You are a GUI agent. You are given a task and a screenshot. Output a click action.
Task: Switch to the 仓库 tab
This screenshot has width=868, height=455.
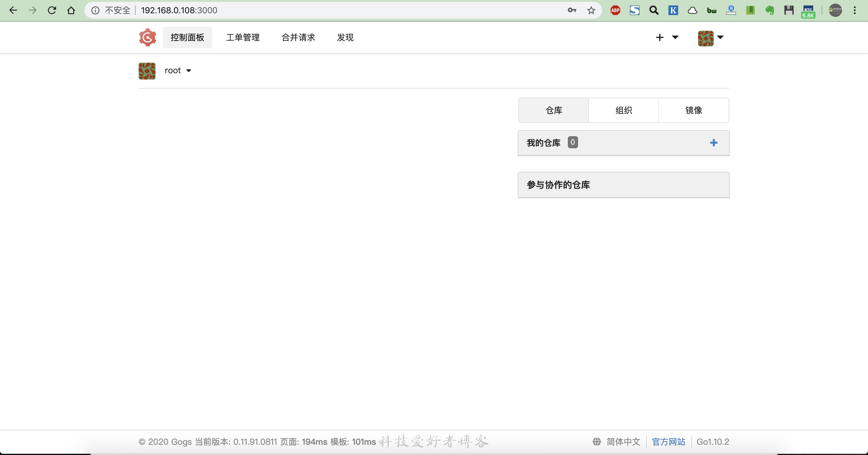click(554, 110)
